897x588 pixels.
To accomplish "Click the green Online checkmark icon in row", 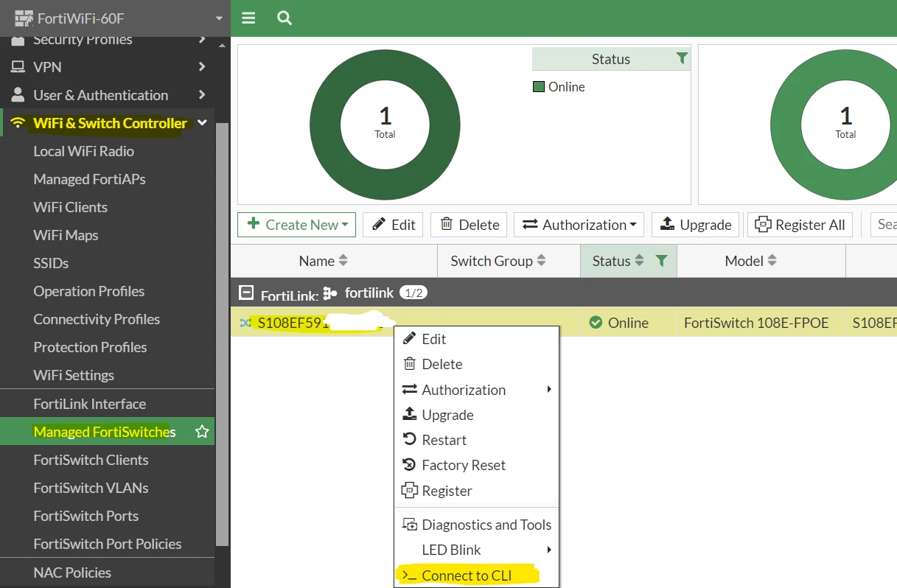I will 596,323.
